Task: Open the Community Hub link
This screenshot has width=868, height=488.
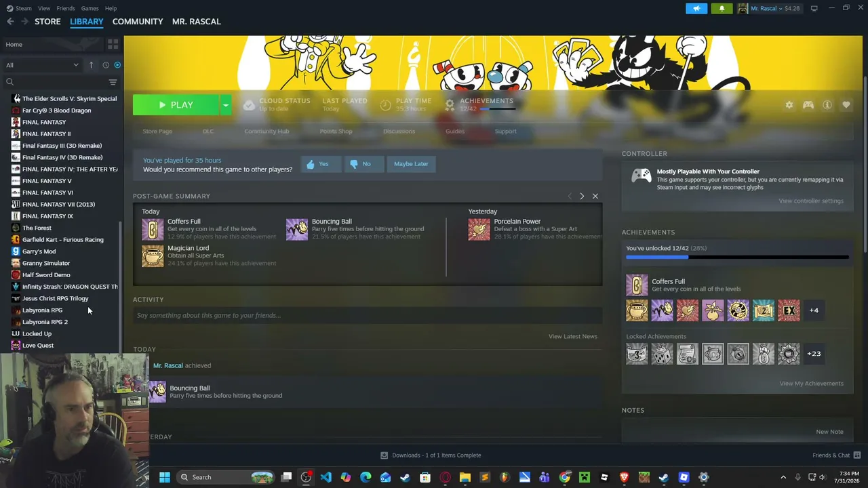Action: tap(267, 131)
